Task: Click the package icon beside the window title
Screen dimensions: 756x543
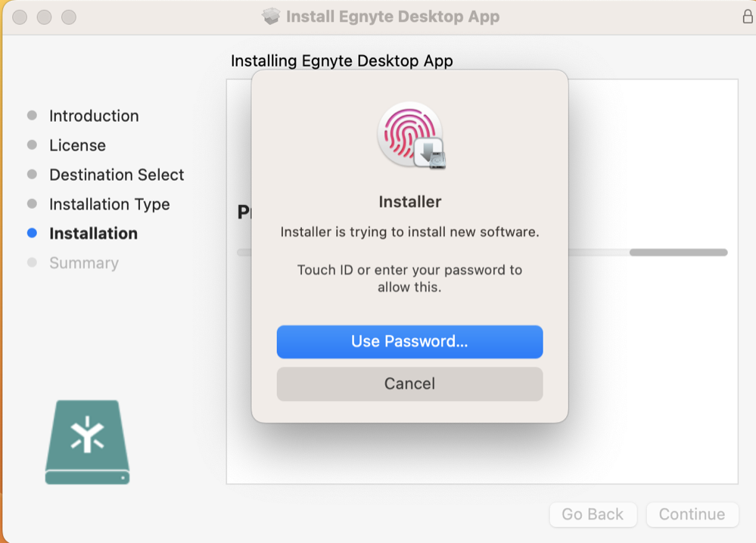Action: point(271,17)
